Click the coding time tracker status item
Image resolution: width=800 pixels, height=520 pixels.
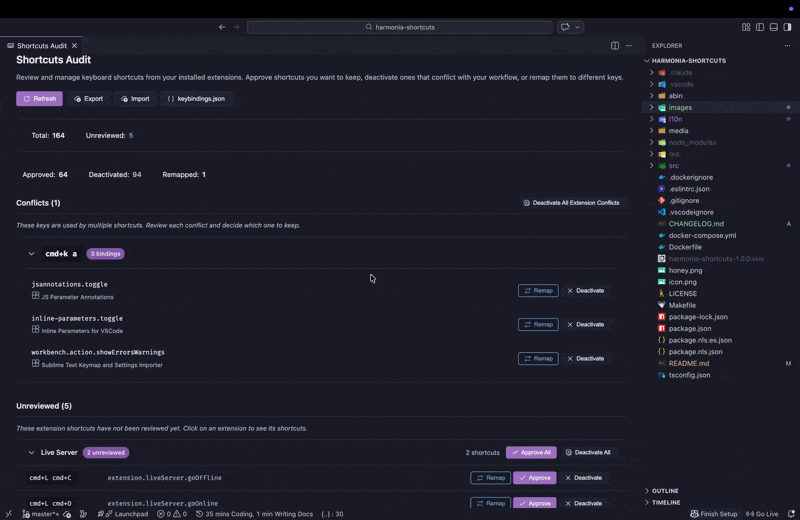tap(255, 514)
